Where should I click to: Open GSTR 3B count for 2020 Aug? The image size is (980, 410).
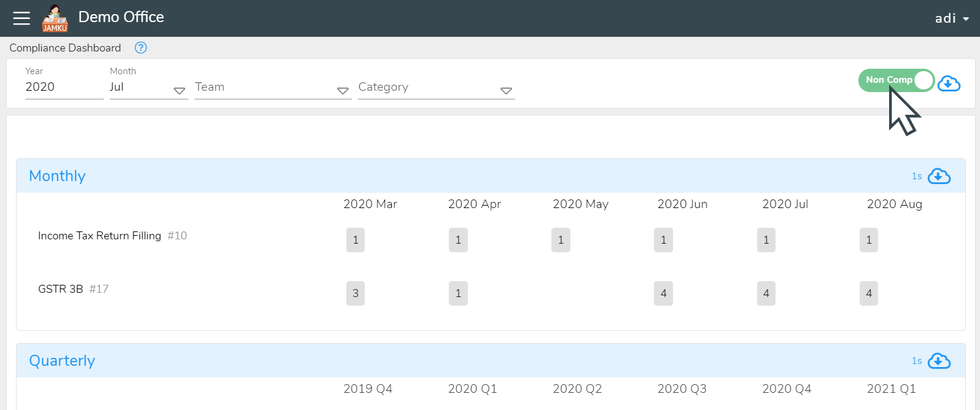click(869, 293)
